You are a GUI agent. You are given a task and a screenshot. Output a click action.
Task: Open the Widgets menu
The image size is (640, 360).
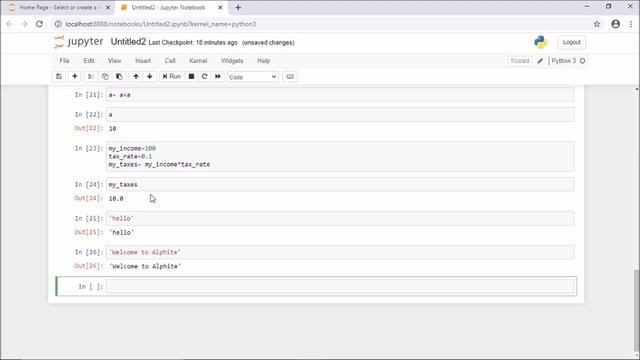tap(232, 61)
